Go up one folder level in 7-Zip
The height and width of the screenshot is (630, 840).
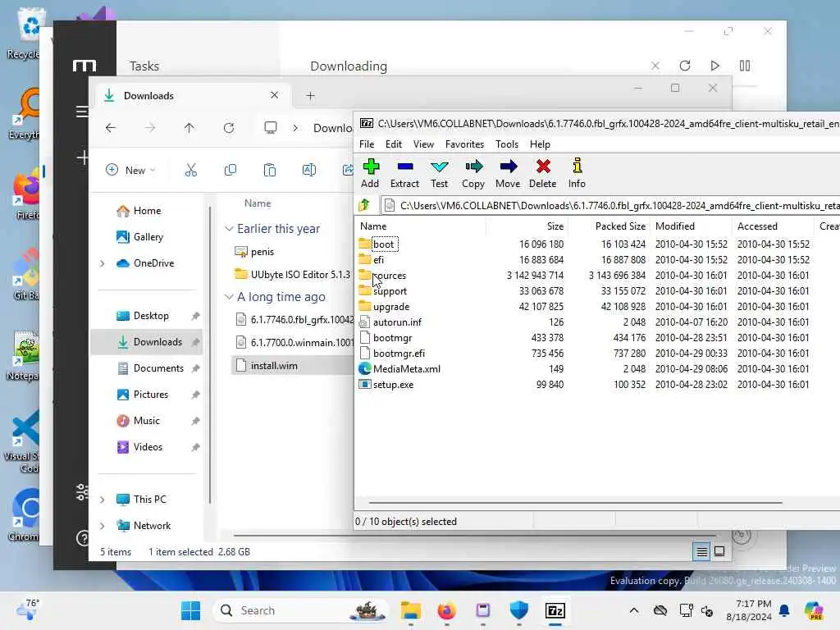click(x=365, y=205)
